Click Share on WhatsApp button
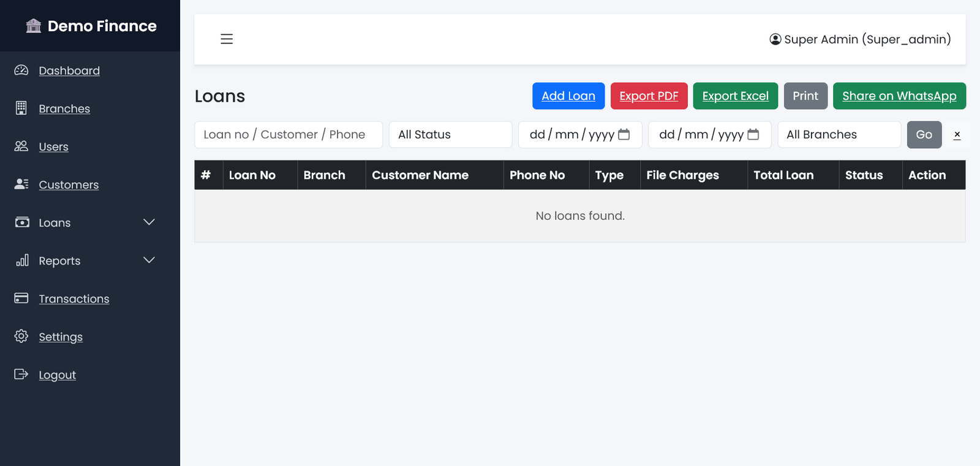This screenshot has height=466, width=980. 899,96
